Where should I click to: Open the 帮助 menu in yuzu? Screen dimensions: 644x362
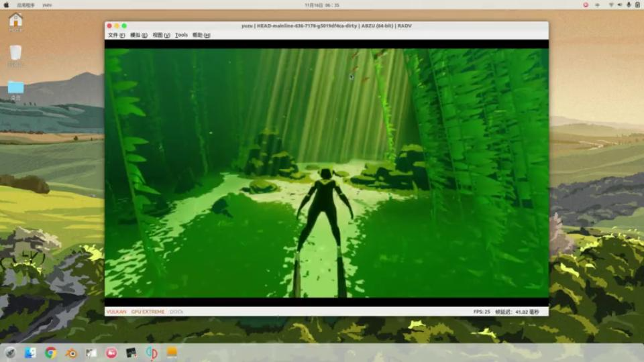(x=201, y=36)
